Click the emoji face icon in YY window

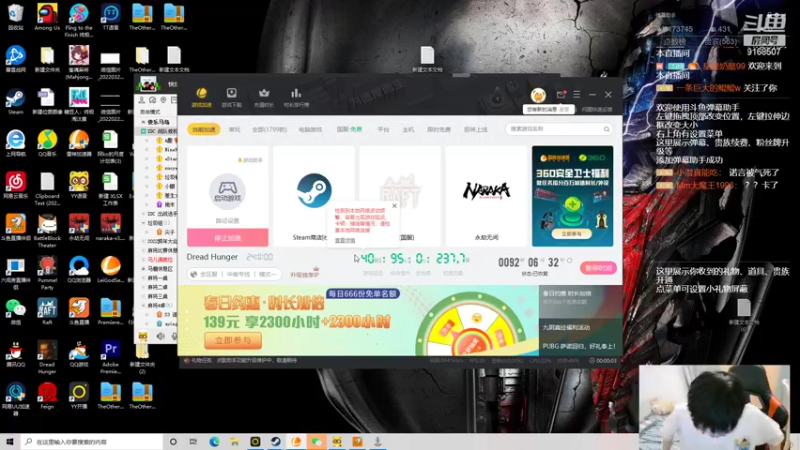tap(143, 336)
